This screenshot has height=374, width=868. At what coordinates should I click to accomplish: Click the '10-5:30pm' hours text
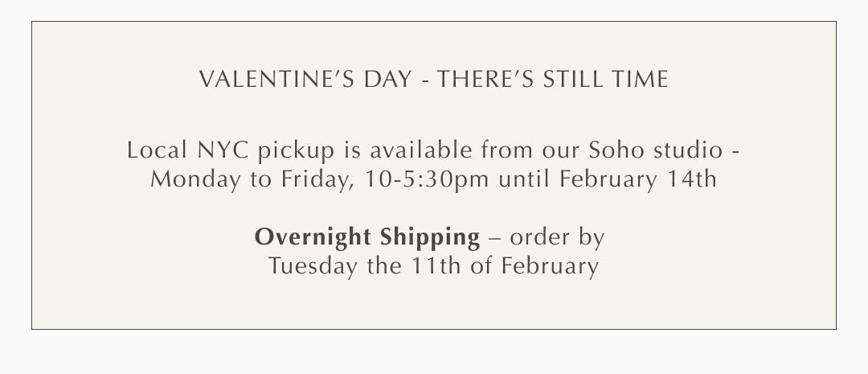427,179
